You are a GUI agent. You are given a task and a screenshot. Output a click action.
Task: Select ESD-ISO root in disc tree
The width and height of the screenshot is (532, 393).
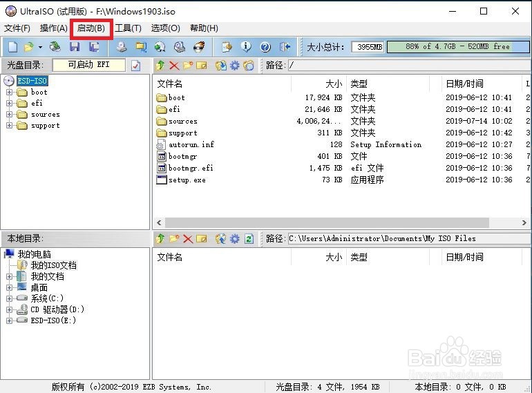click(32, 81)
